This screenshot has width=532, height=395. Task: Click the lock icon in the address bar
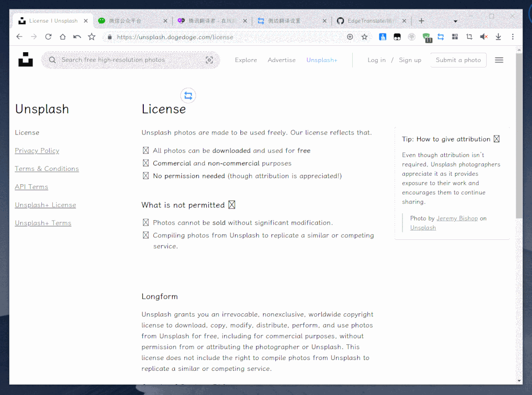click(x=109, y=37)
